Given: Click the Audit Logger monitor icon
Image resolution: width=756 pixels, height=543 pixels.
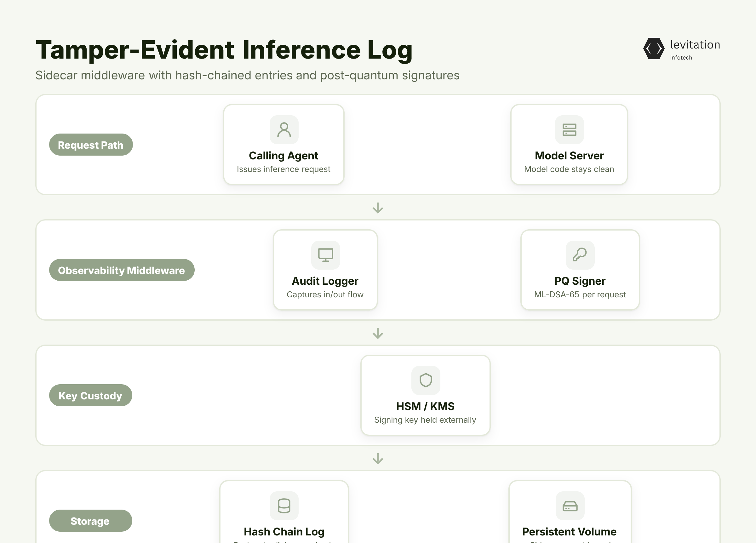Looking at the screenshot, I should (x=326, y=255).
